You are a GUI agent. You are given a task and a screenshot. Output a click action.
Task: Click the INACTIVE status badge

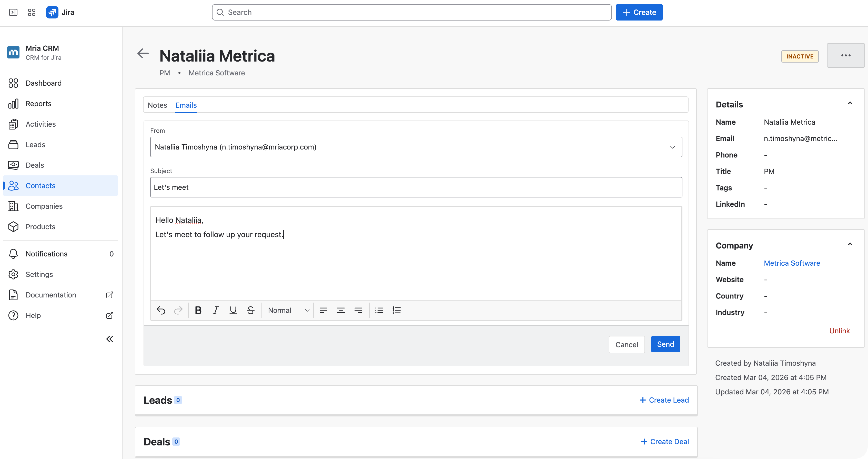pos(800,56)
